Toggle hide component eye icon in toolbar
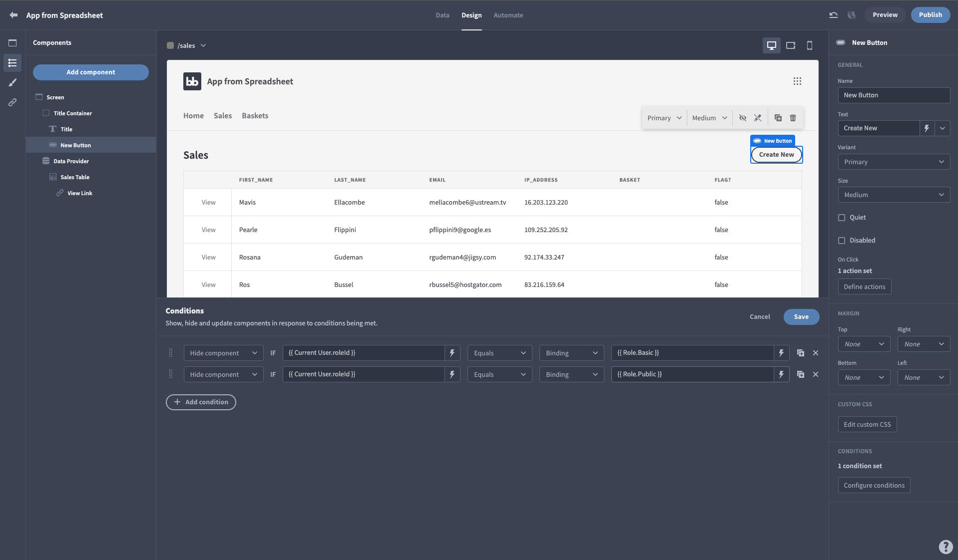 [743, 118]
